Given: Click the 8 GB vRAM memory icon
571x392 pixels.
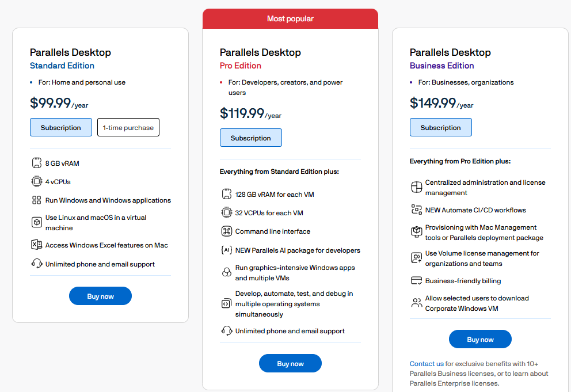Looking at the screenshot, I should (37, 163).
